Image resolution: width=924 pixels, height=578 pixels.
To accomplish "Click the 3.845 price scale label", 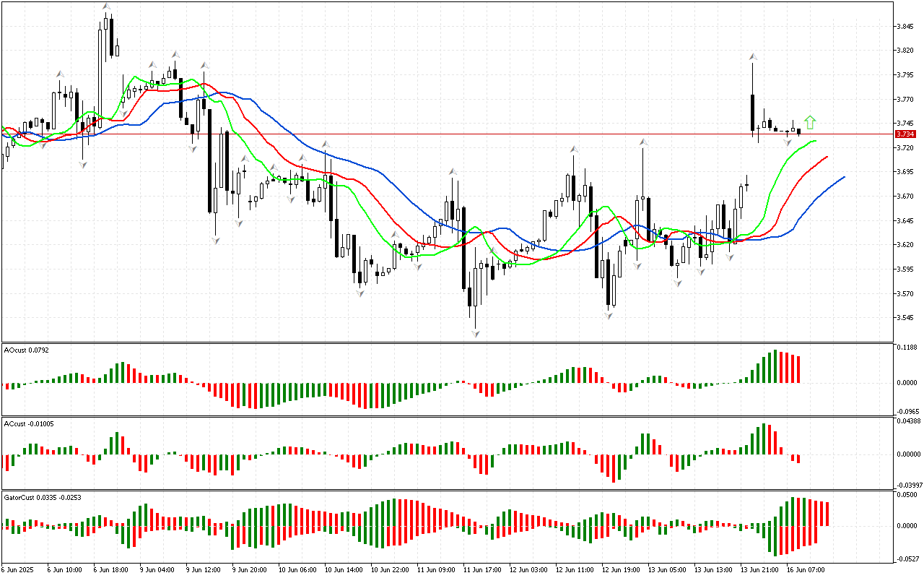I will 907,27.
